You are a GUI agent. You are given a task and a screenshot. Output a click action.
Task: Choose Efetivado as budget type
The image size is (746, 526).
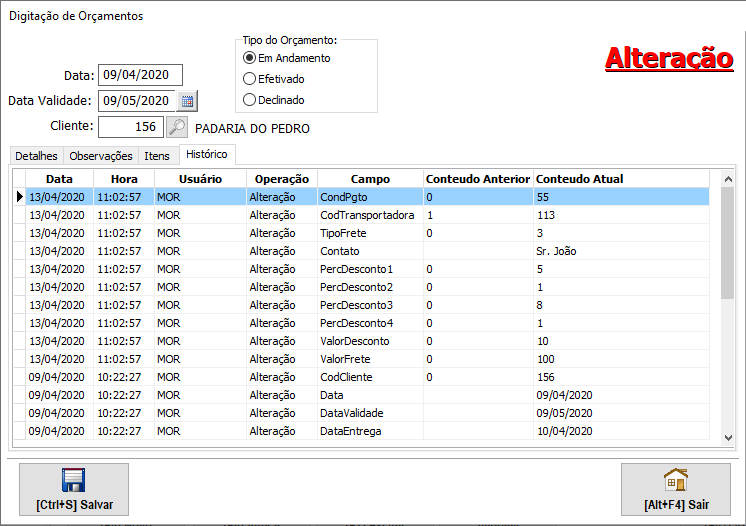[x=250, y=78]
